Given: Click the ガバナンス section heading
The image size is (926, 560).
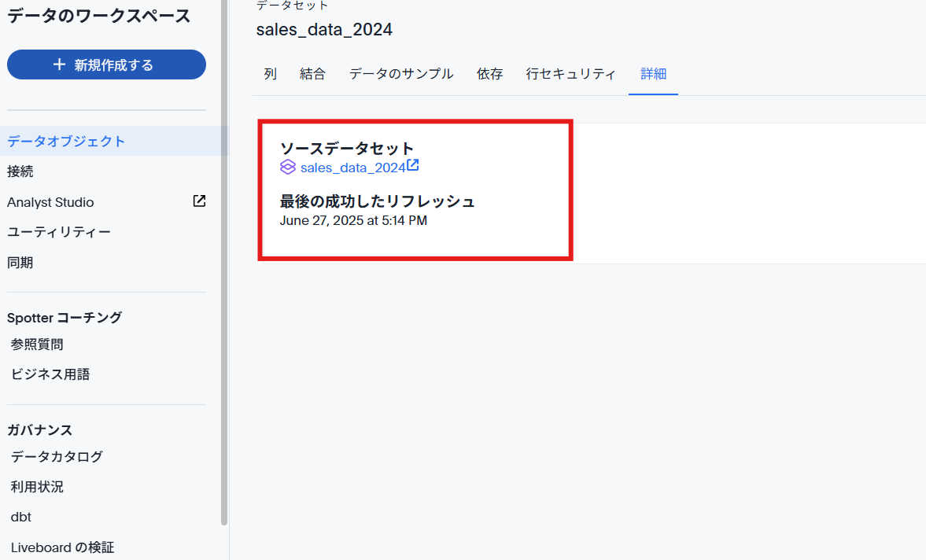Looking at the screenshot, I should [x=39, y=430].
